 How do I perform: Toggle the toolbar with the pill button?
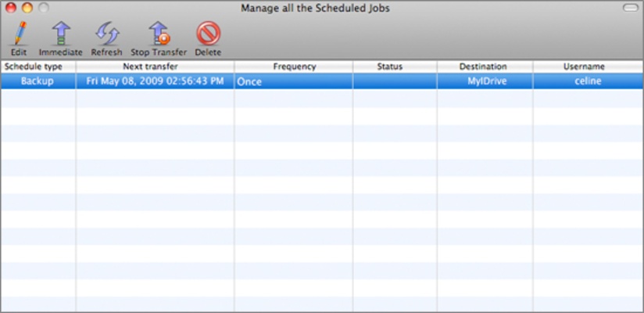[631, 8]
